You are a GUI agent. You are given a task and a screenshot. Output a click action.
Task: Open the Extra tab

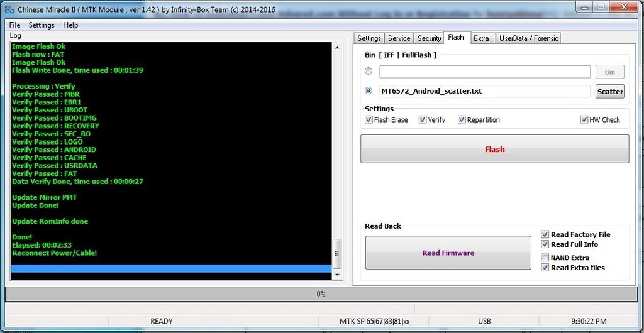pyautogui.click(x=481, y=38)
